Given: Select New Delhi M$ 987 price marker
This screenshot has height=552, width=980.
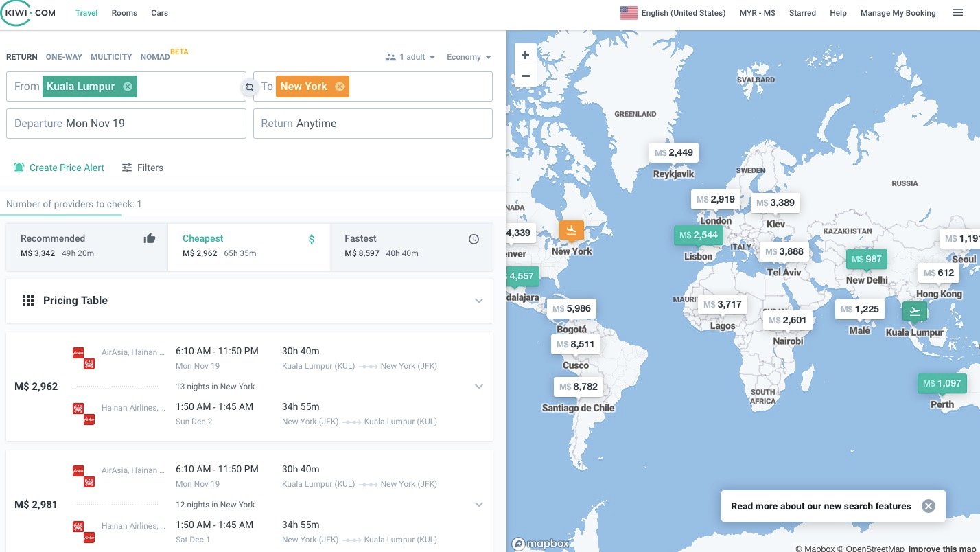Looking at the screenshot, I should 867,259.
